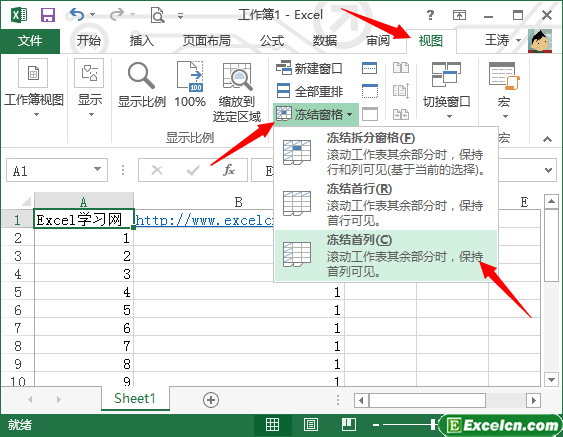Image resolution: width=563 pixels, height=437 pixels.
Task: Switch to the 审阅 (Review) tab
Action: (x=378, y=41)
